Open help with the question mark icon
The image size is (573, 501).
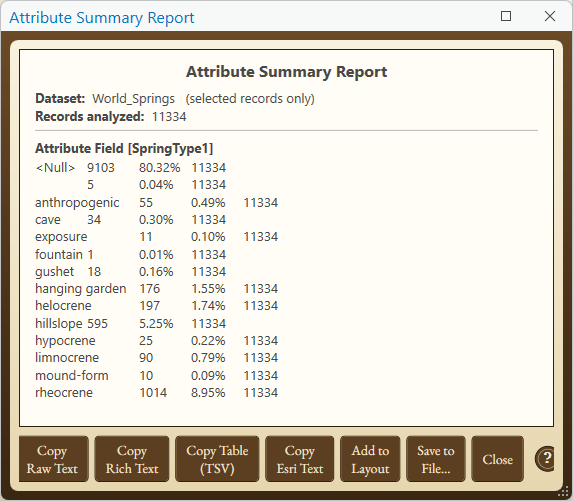[545, 458]
